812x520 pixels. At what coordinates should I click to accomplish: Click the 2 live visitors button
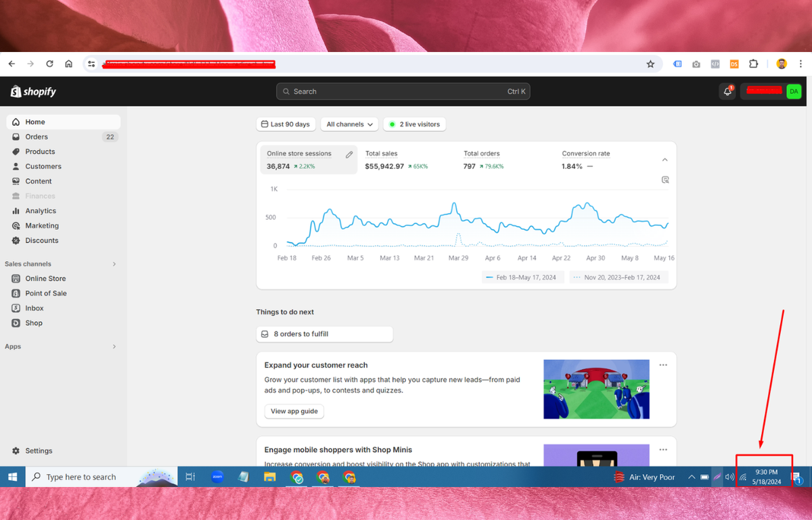(414, 124)
